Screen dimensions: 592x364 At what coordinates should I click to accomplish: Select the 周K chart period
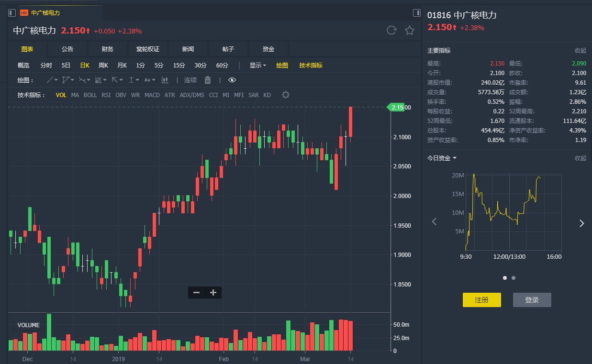click(103, 66)
